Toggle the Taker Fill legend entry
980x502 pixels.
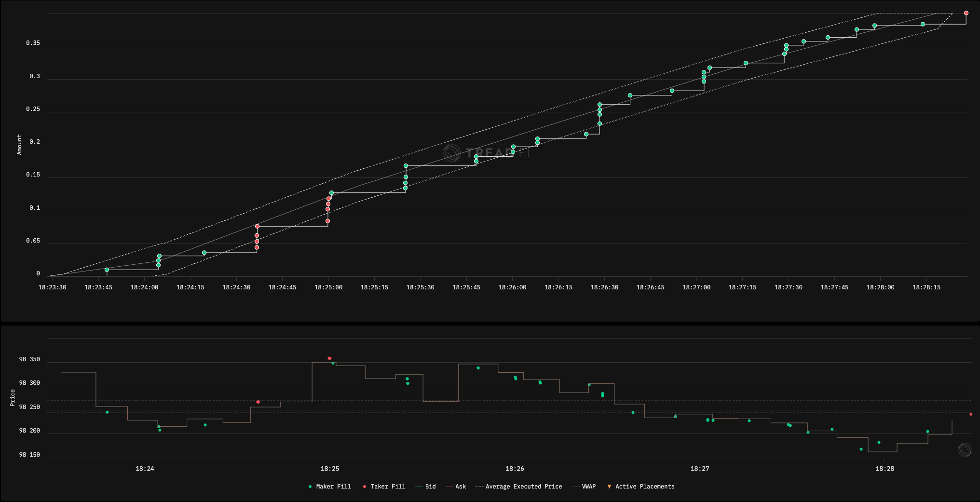[388, 487]
